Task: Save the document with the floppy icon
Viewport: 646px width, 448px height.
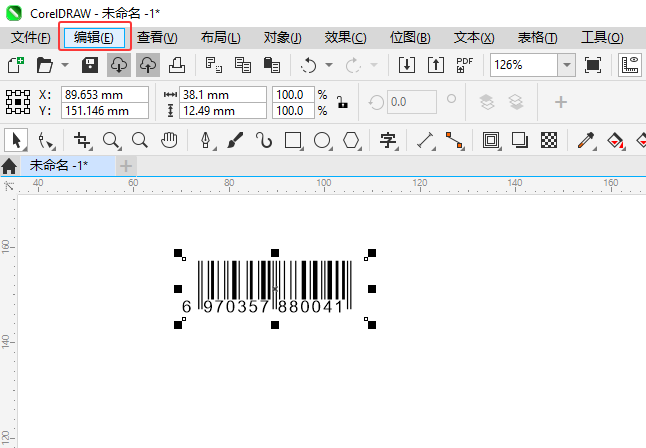Action: [x=90, y=65]
